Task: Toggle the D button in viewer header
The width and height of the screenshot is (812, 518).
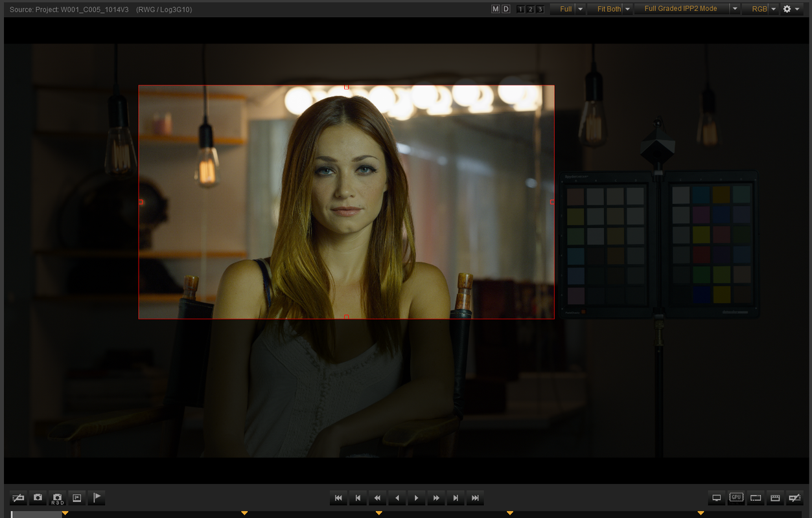Action: tap(506, 9)
